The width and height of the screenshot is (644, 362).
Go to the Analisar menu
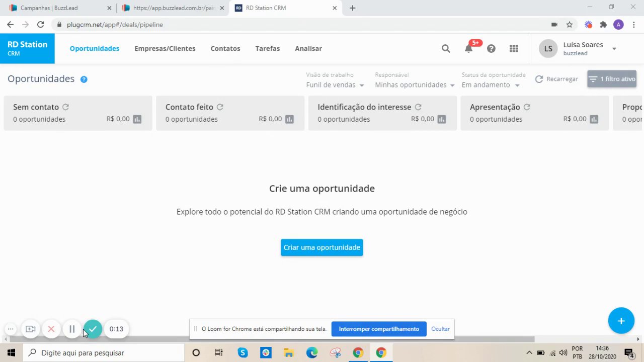click(x=308, y=48)
